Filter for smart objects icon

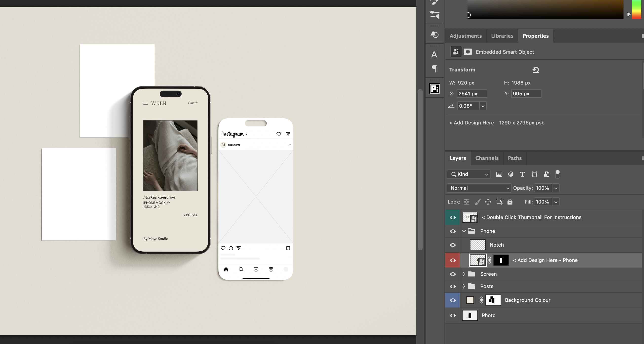tap(546, 174)
